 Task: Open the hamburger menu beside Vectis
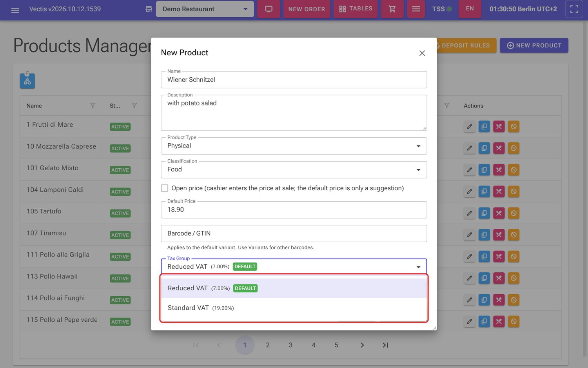tap(15, 9)
